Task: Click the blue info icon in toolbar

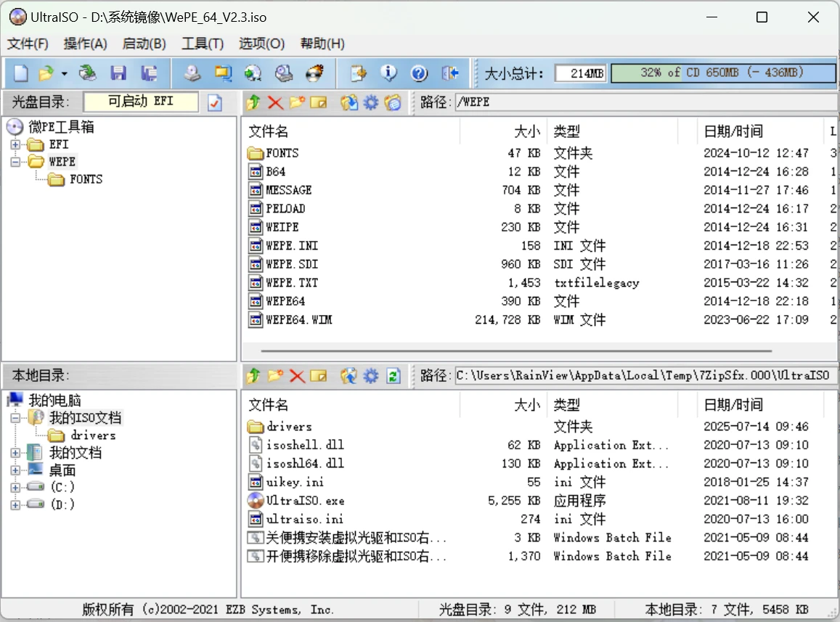Action: point(389,73)
